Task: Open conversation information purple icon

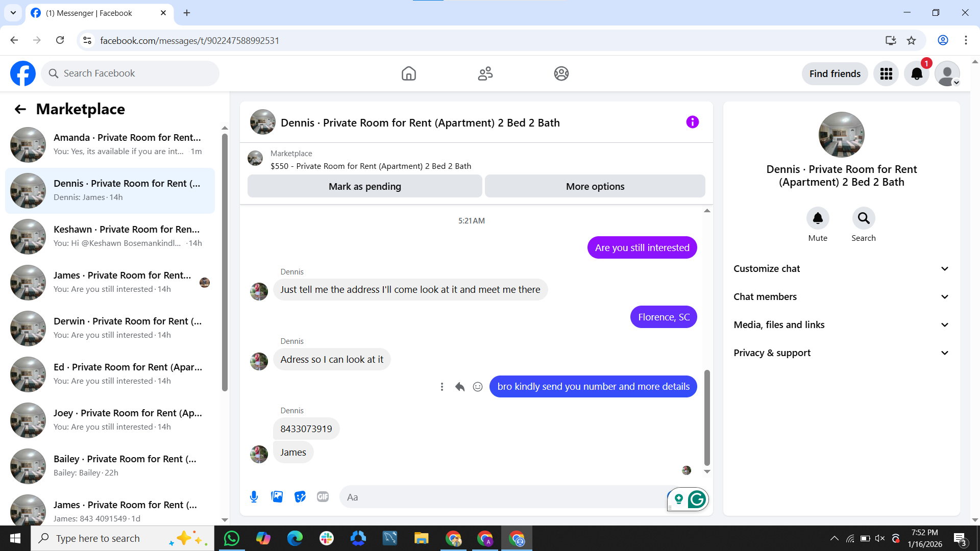Action: 692,122
